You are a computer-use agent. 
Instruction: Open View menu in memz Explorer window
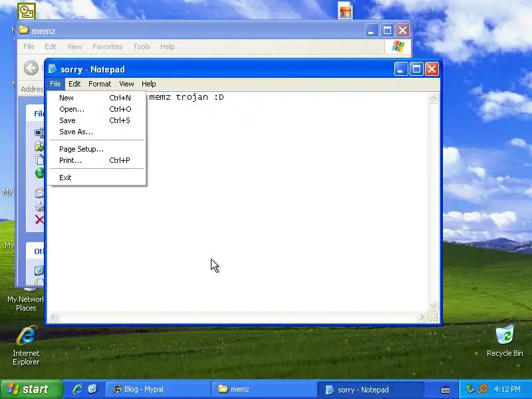coord(74,47)
